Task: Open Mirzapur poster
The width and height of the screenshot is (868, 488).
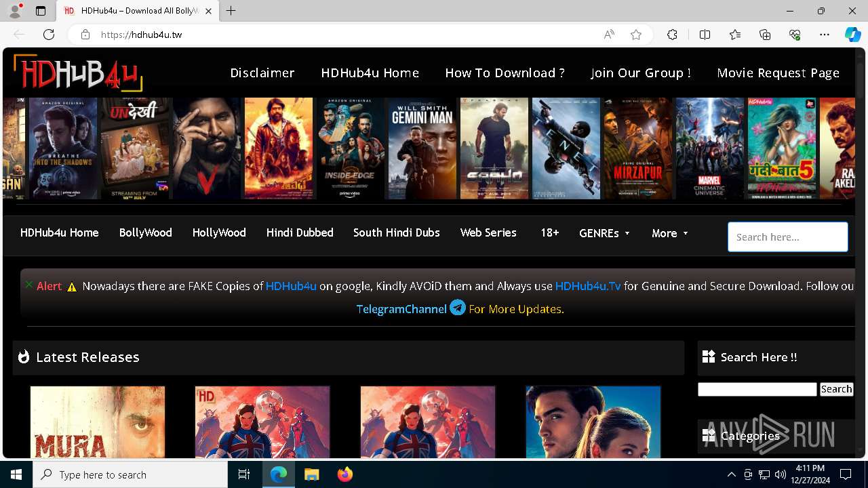Action: click(x=638, y=148)
